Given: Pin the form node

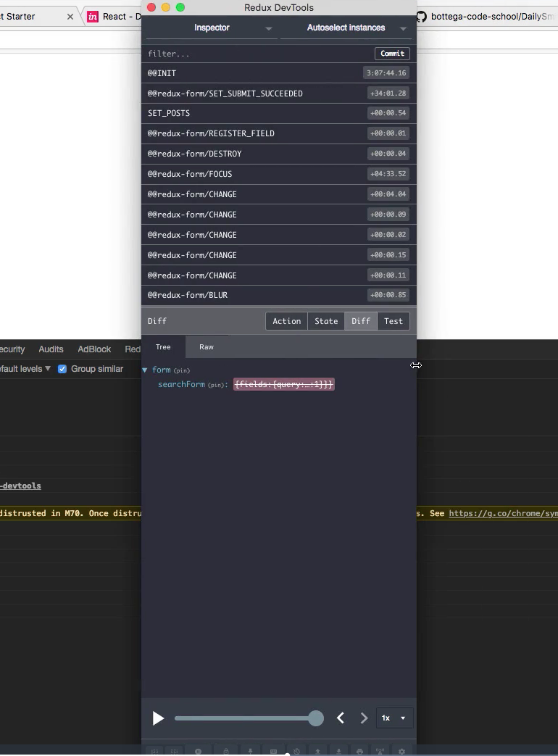Looking at the screenshot, I should coord(182,370).
